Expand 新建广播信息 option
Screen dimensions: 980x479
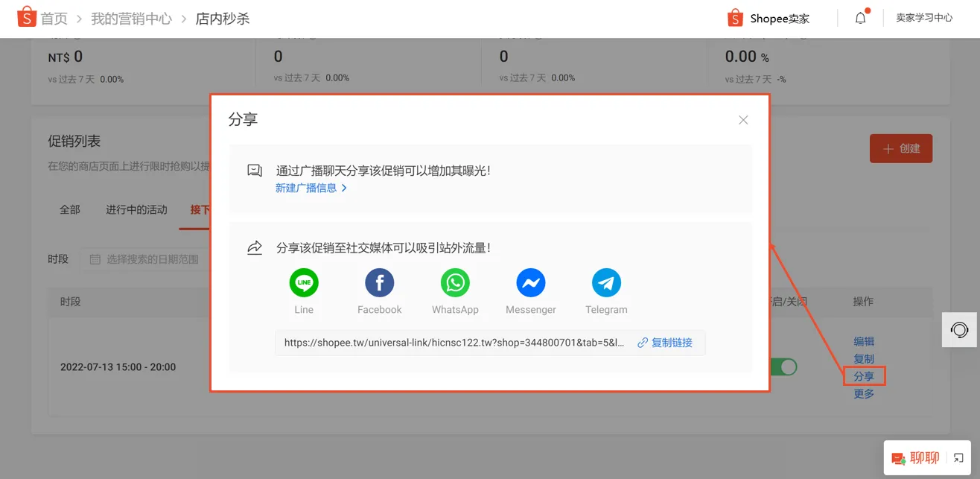click(308, 188)
